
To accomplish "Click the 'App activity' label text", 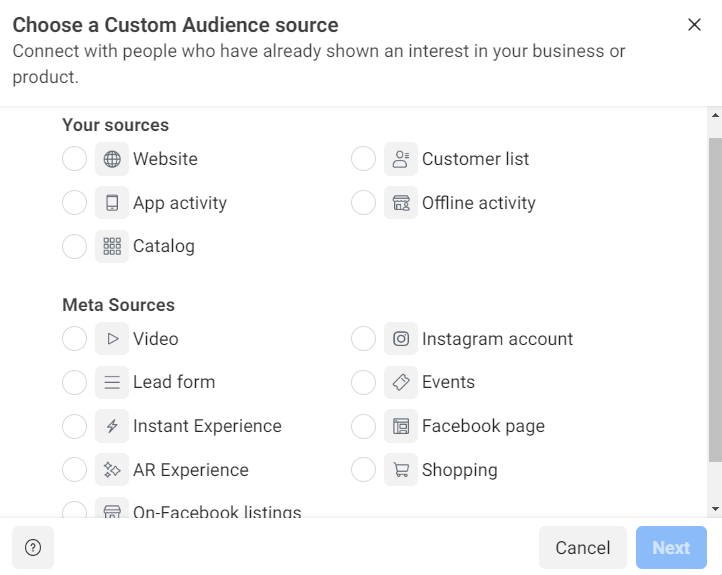I will click(x=180, y=203).
